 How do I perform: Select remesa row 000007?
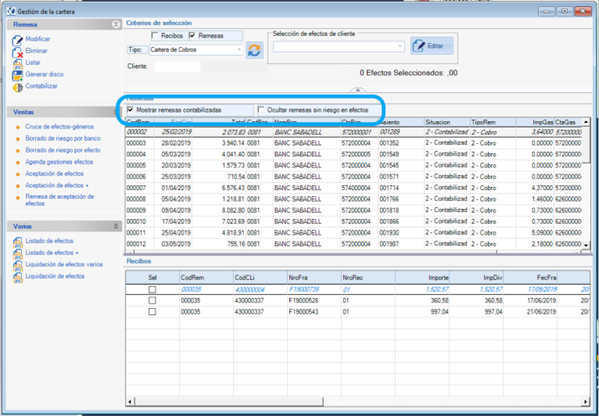pos(353,188)
